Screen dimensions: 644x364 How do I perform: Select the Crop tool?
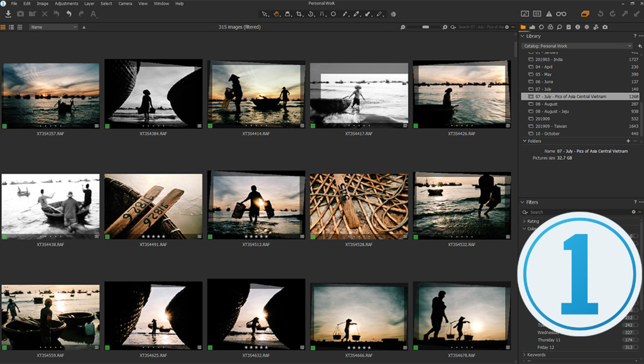(x=299, y=14)
